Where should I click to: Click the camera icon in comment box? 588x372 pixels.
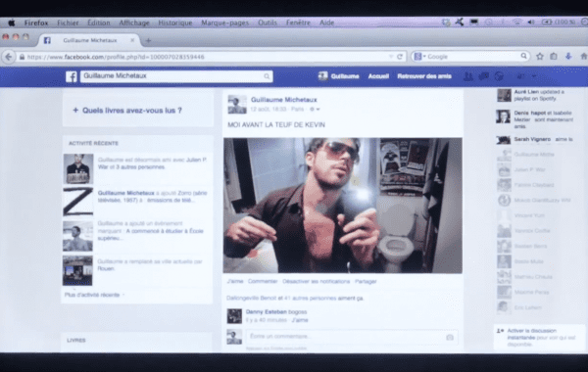(450, 337)
